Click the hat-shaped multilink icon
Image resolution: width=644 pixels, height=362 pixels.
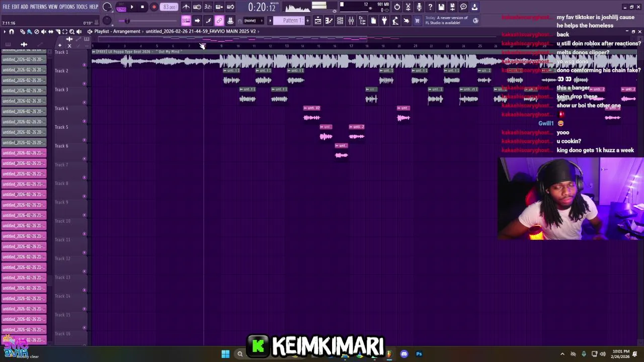(x=230, y=21)
